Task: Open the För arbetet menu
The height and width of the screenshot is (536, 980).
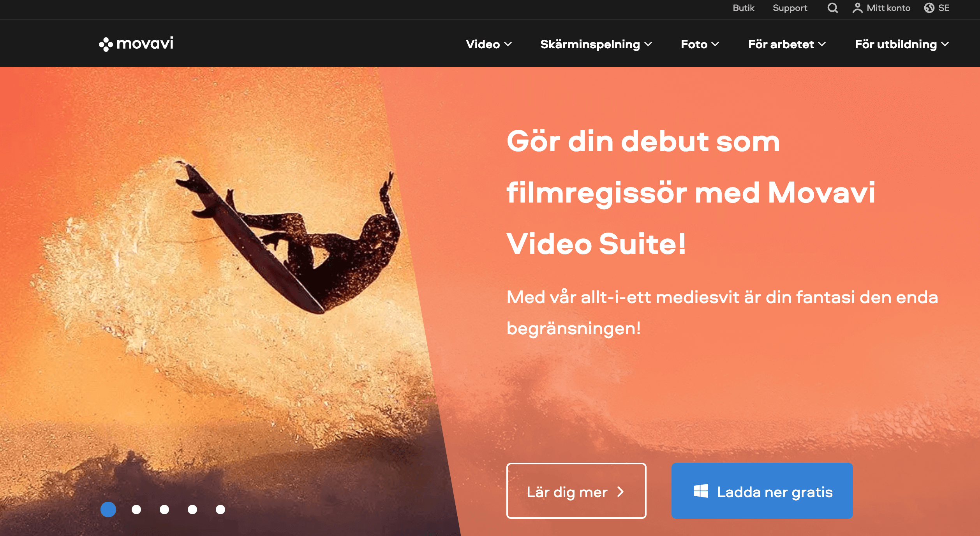Action: 787,44
